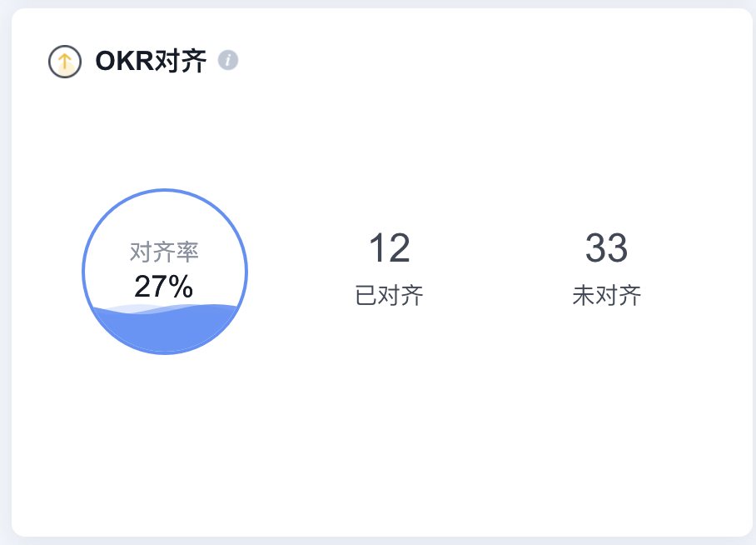Click the number 33 statistic

pos(606,247)
